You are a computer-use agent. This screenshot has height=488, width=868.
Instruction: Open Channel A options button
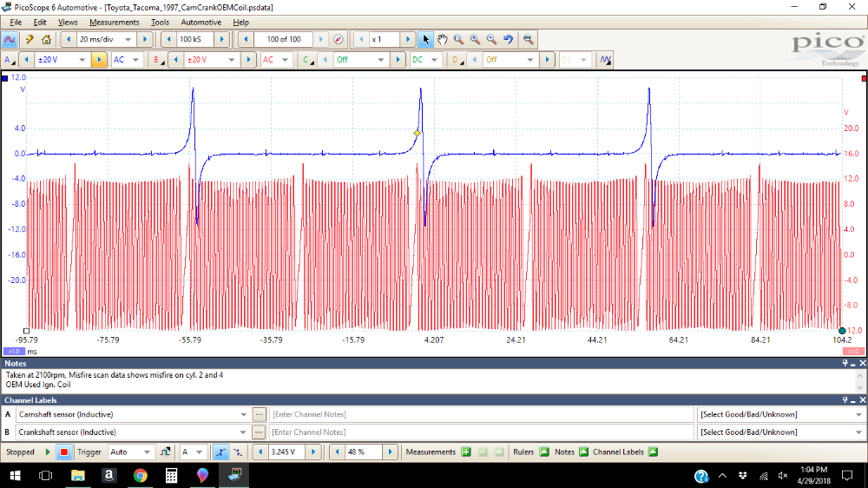tap(10, 59)
